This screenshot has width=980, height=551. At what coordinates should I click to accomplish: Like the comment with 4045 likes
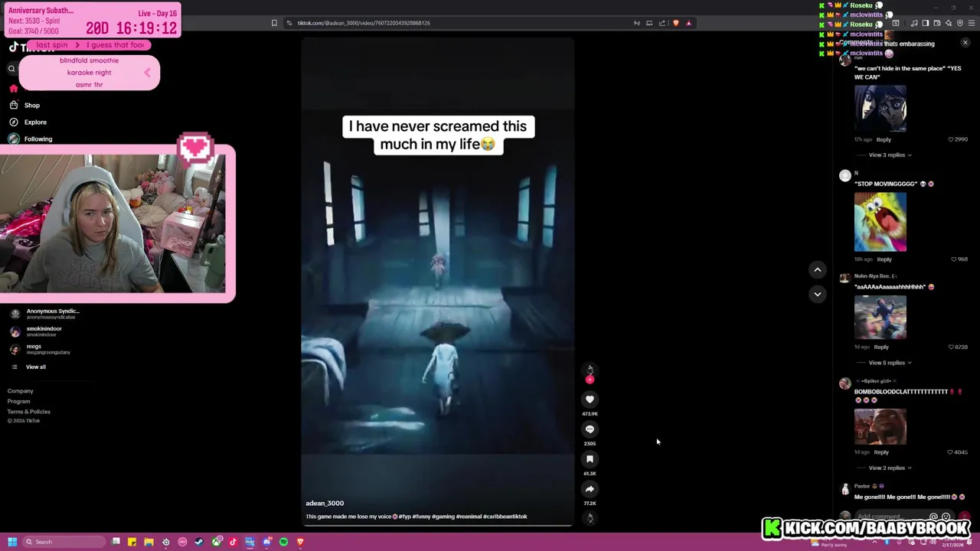click(951, 452)
